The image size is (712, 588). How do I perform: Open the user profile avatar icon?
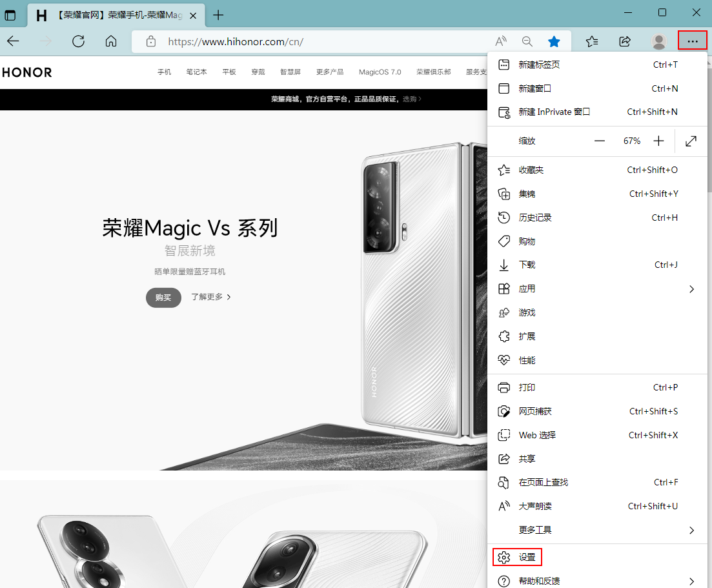click(658, 41)
